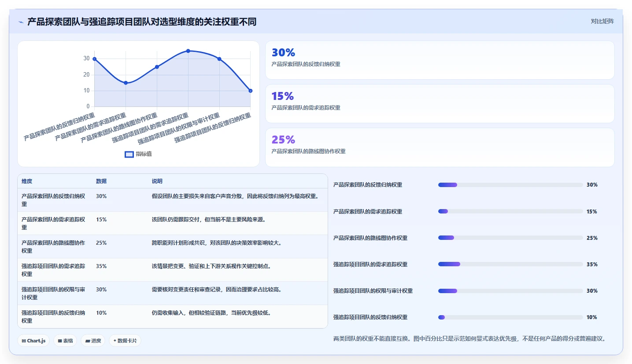This screenshot has width=632, height=364.
Task: Click the 对比矩阵 label in the header
Action: 602,21
